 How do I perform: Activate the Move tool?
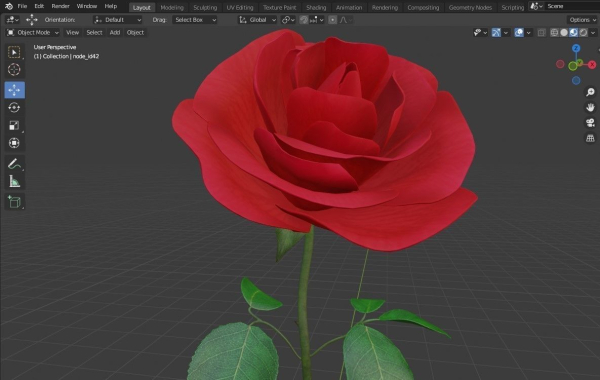[x=15, y=90]
